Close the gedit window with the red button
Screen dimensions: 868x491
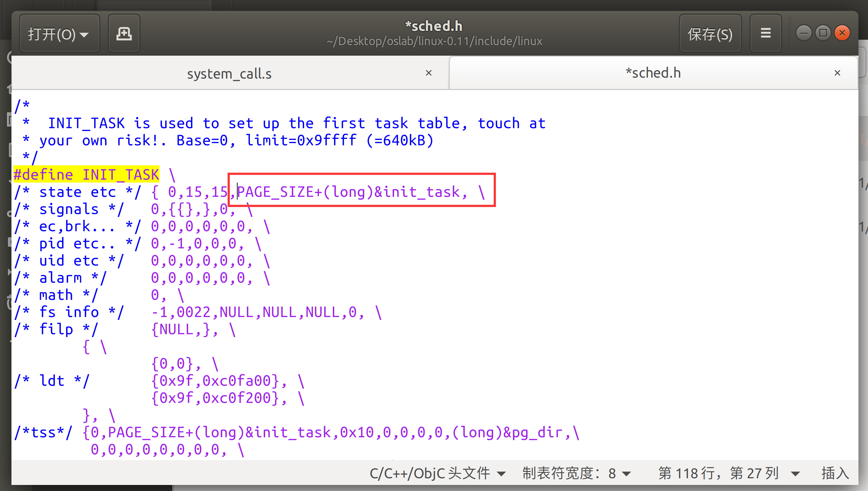pyautogui.click(x=842, y=33)
